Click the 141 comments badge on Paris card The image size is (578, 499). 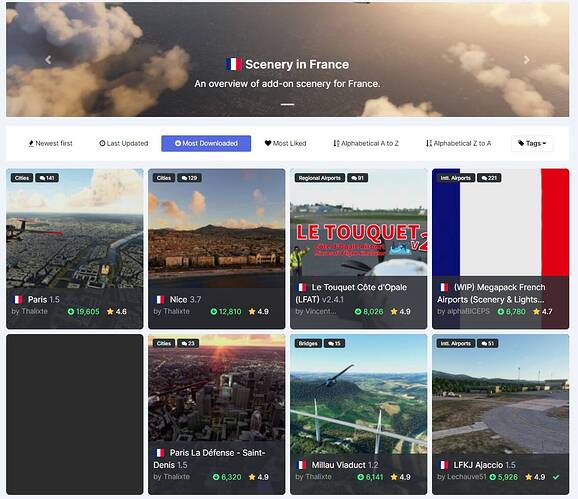(x=47, y=178)
